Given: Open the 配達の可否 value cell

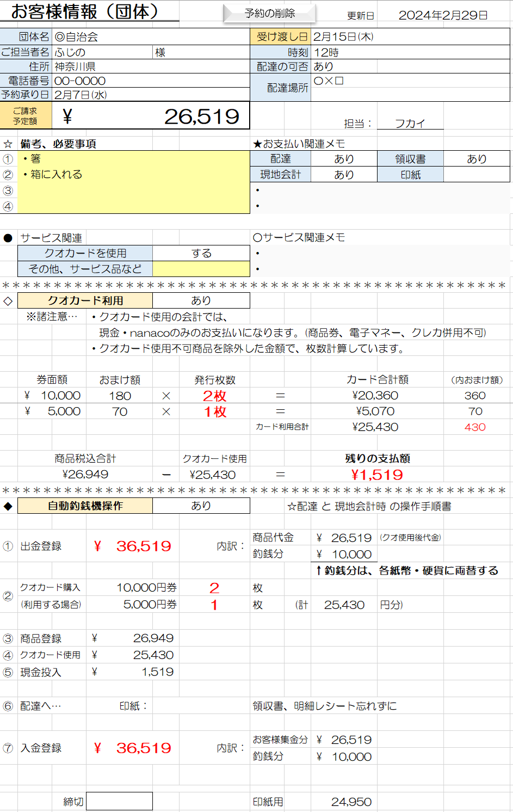Looking at the screenshot, I should [x=410, y=66].
